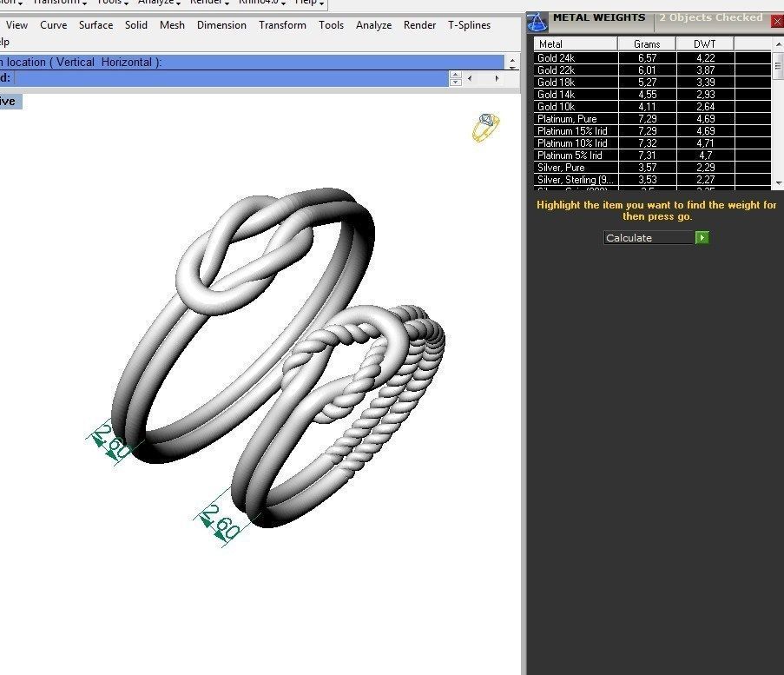Select the Gold 24k row
The width and height of the screenshot is (784, 675).
[653, 58]
